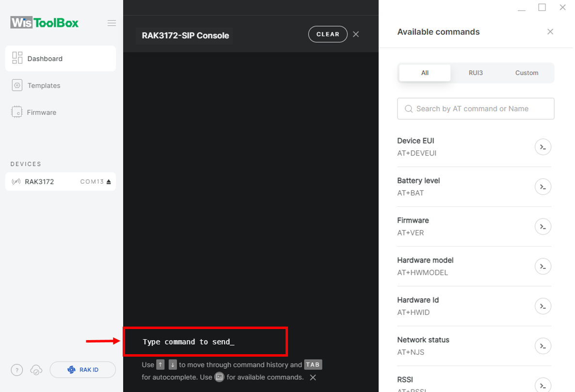Click the AT+HWID command text

click(x=413, y=313)
